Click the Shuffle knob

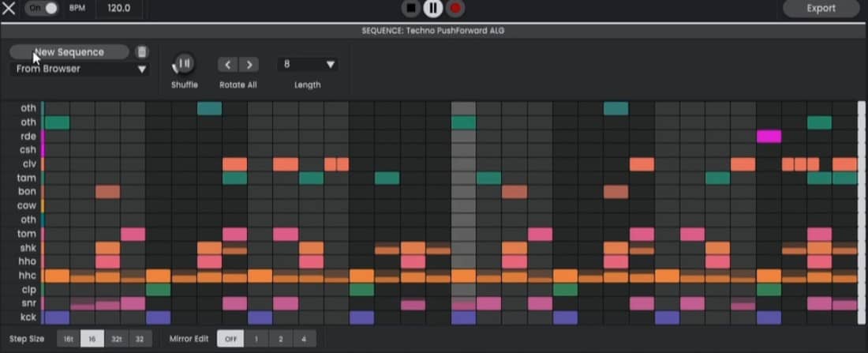[x=184, y=64]
